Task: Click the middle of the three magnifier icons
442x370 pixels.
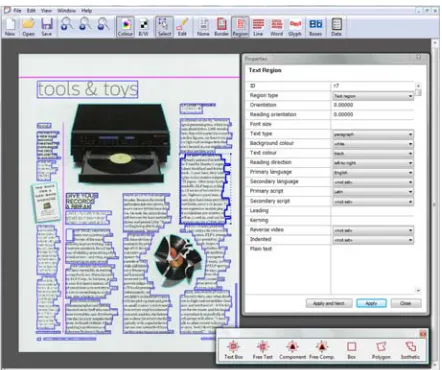Action: coord(85,25)
